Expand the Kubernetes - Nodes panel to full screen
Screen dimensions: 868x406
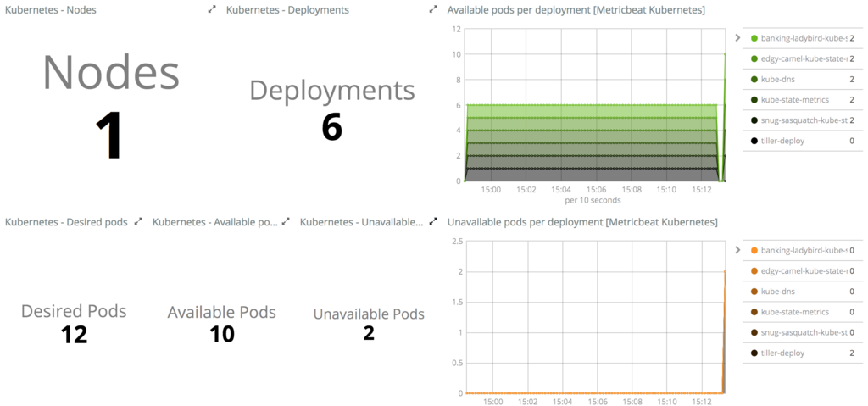[211, 10]
